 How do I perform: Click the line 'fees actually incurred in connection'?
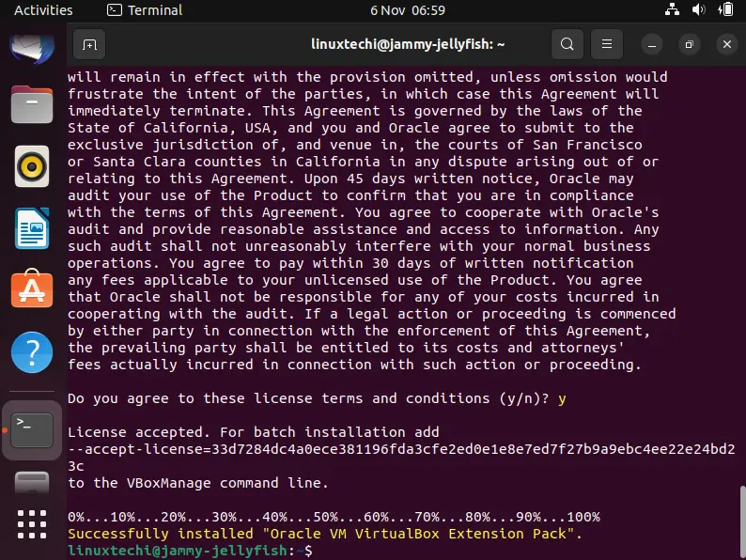(354, 365)
